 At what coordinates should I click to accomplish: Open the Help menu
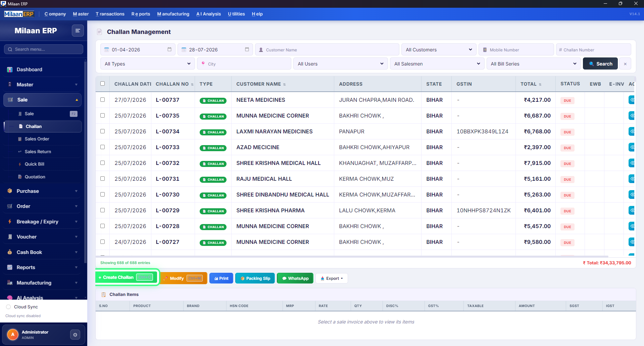click(257, 14)
